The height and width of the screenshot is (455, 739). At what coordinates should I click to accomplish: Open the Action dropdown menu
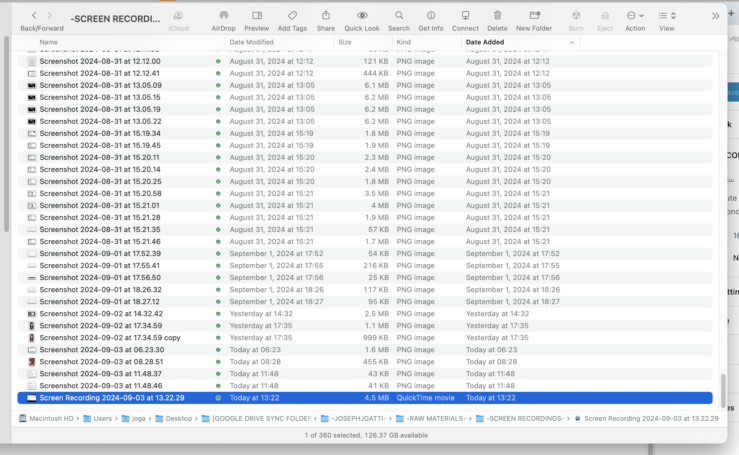tap(635, 16)
